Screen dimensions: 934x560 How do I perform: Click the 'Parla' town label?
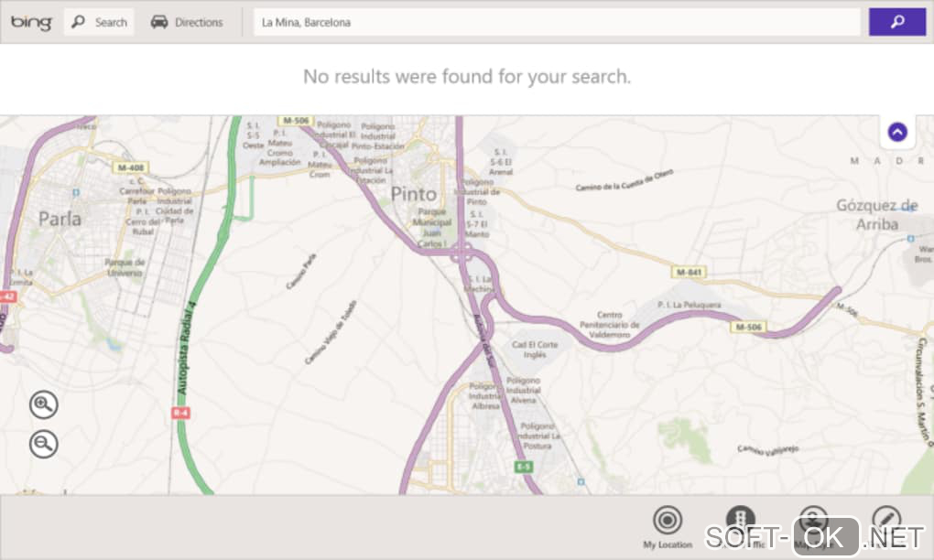(x=60, y=219)
